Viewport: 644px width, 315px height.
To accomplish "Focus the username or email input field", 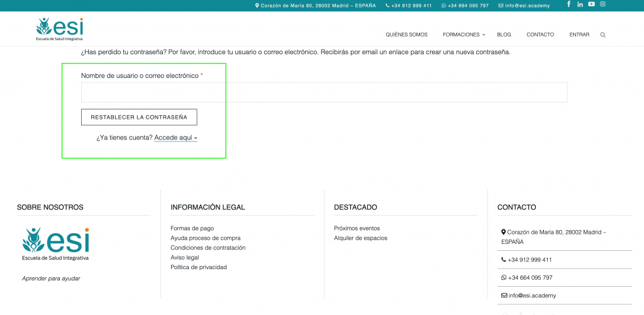I will point(324,92).
